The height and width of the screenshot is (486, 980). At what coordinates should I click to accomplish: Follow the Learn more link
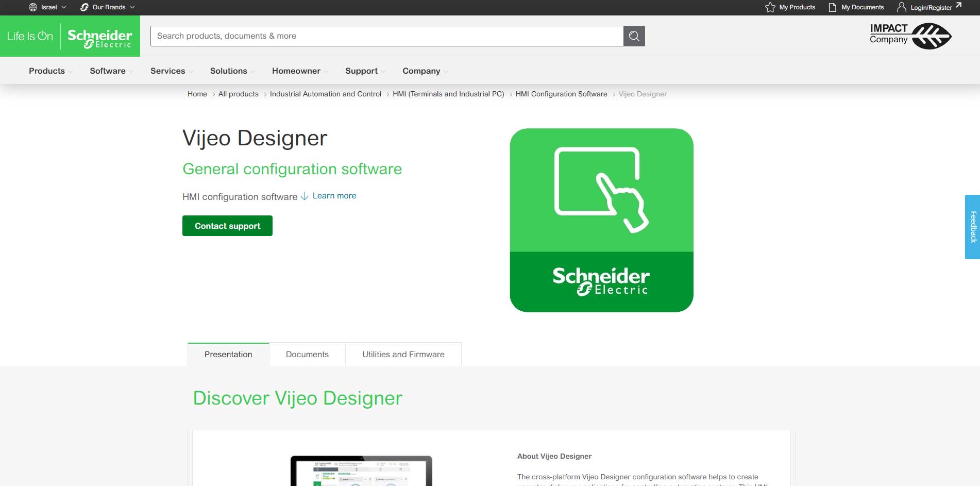pyautogui.click(x=334, y=196)
